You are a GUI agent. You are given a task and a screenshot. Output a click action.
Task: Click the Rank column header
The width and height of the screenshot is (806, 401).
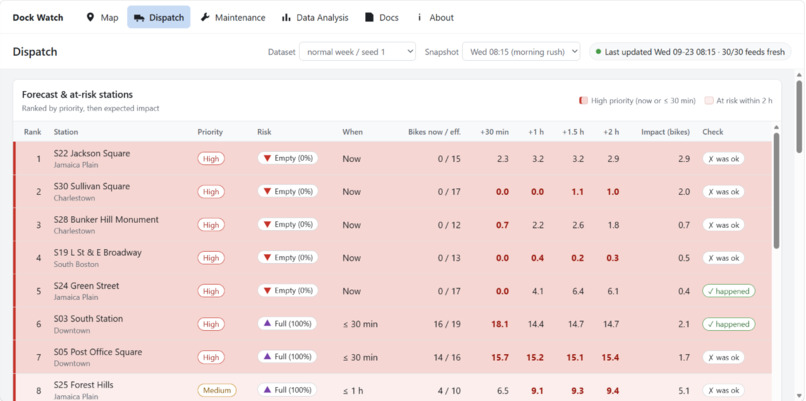point(32,132)
